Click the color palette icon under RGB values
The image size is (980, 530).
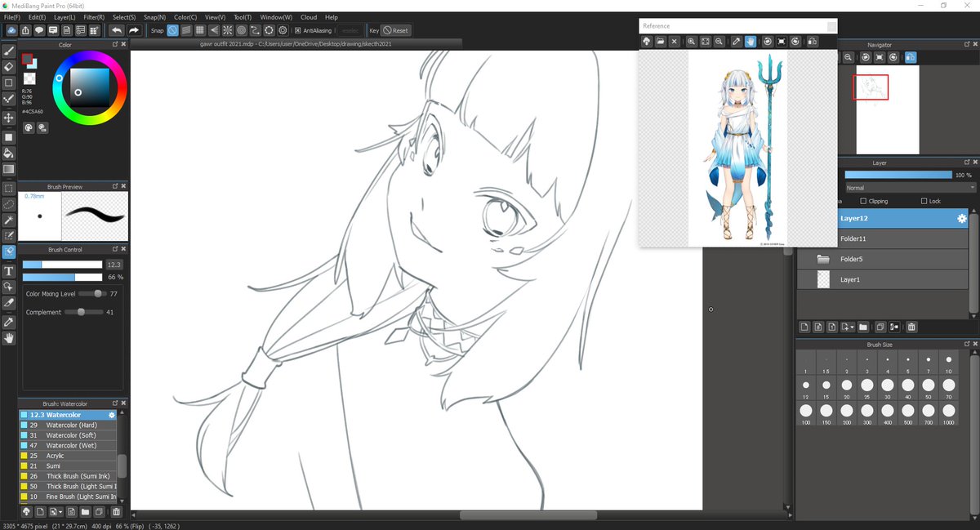click(x=28, y=127)
